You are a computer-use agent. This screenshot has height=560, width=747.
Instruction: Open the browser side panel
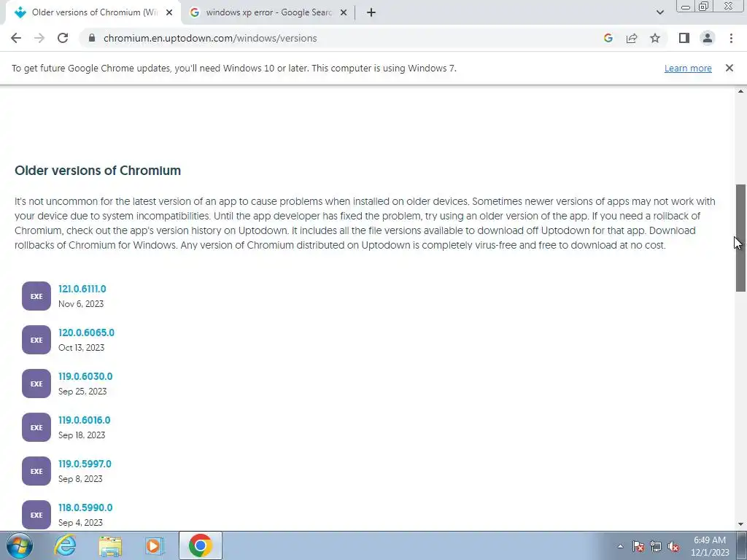point(684,38)
